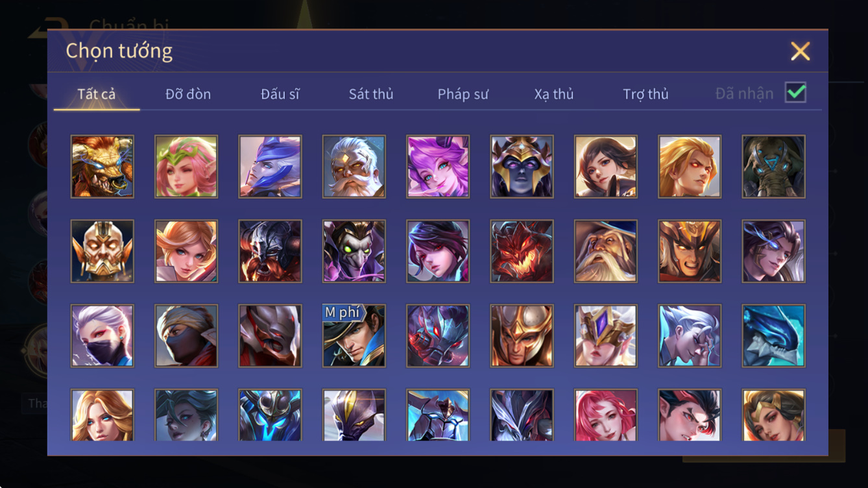Pick the white-bearded old man hero portrait

point(354,166)
